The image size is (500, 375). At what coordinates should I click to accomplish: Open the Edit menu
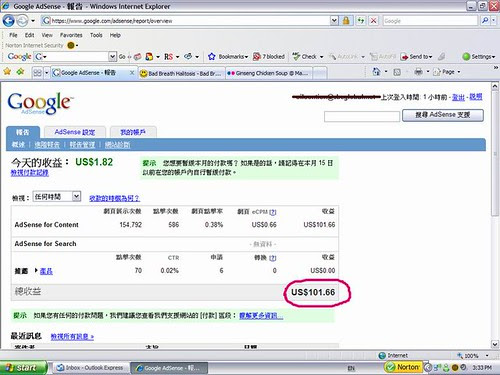pos(29,35)
